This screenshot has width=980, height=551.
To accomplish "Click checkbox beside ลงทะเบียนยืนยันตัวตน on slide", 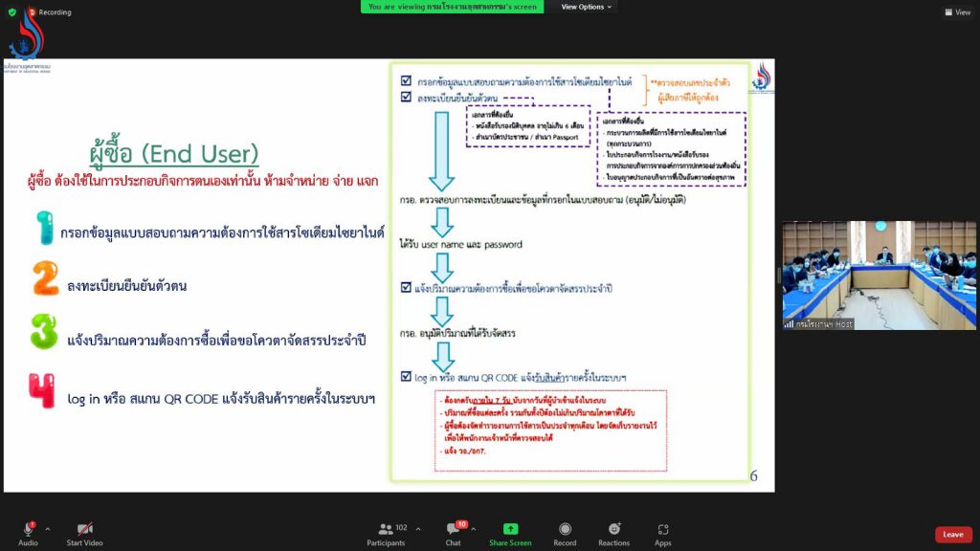I will 406,97.
